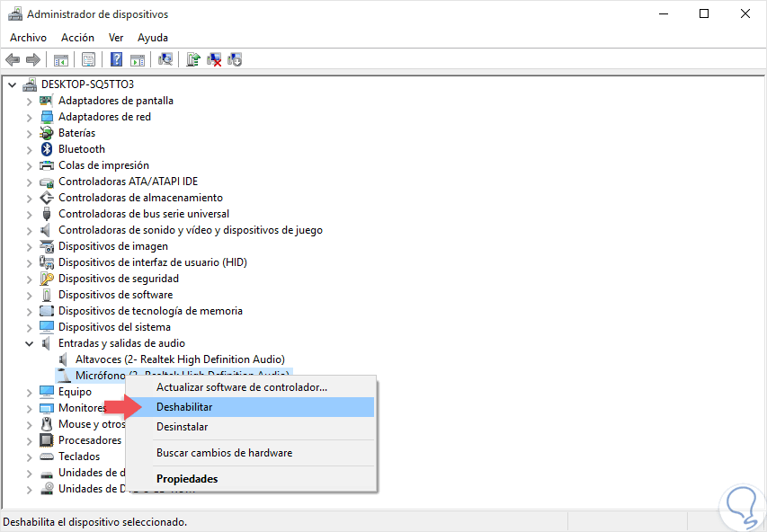Expand the Teclados category
Image resolution: width=767 pixels, height=532 pixels.
(x=30, y=457)
